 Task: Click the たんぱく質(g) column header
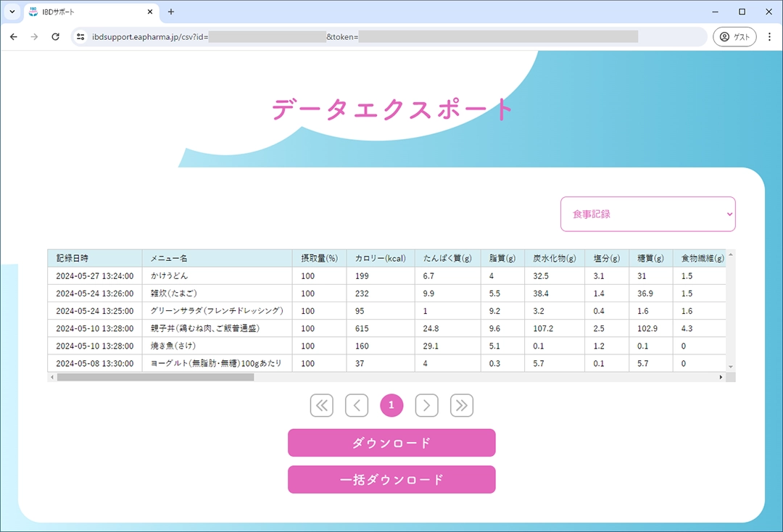tap(447, 258)
